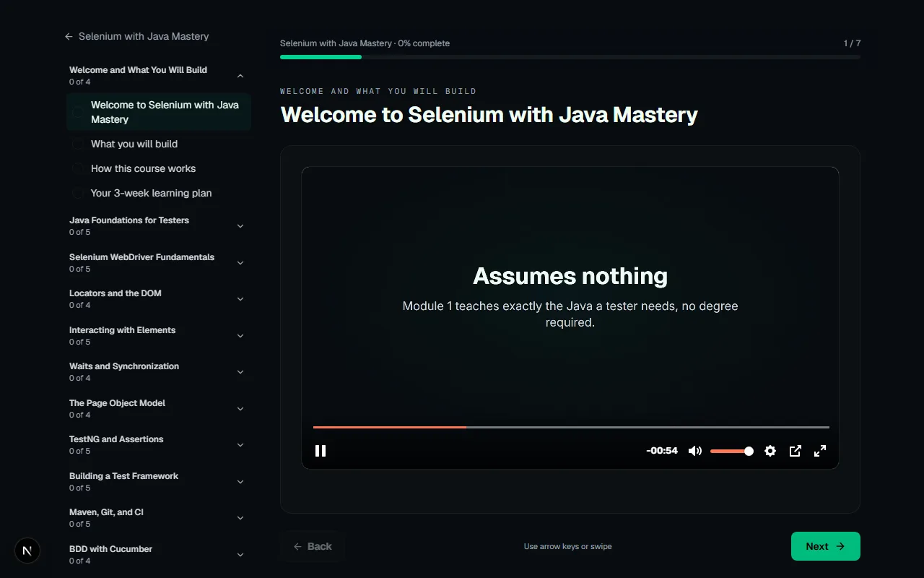Check off Welcome to Selenium lesson checkbox
This screenshot has height=578, width=924.
77,112
